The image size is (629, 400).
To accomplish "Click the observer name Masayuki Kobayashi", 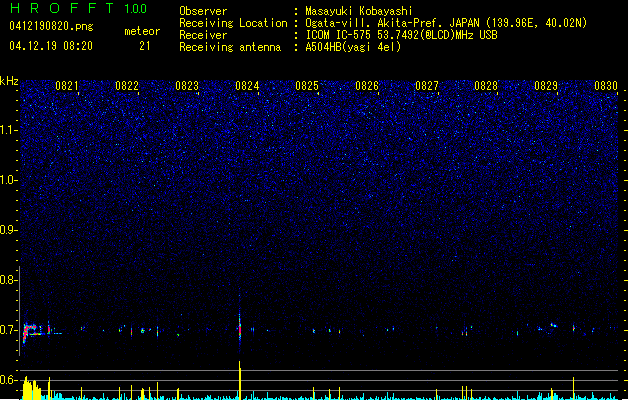I will coord(359,11).
